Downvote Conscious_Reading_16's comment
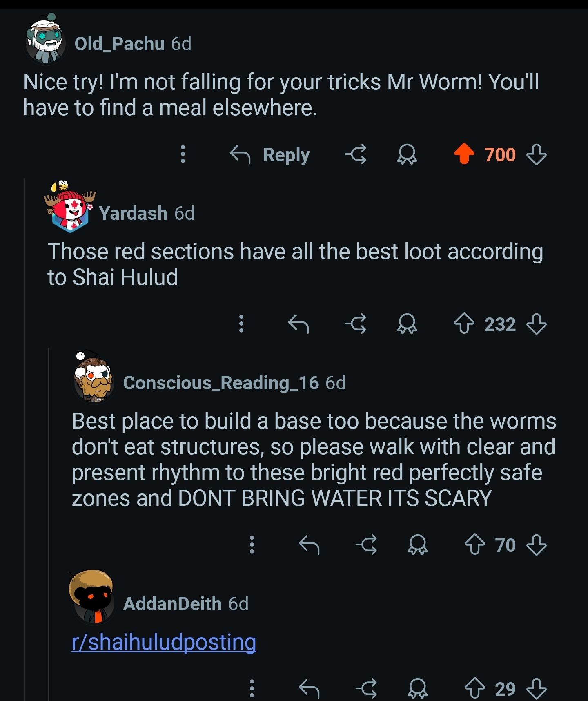588x701 pixels. pyautogui.click(x=536, y=545)
